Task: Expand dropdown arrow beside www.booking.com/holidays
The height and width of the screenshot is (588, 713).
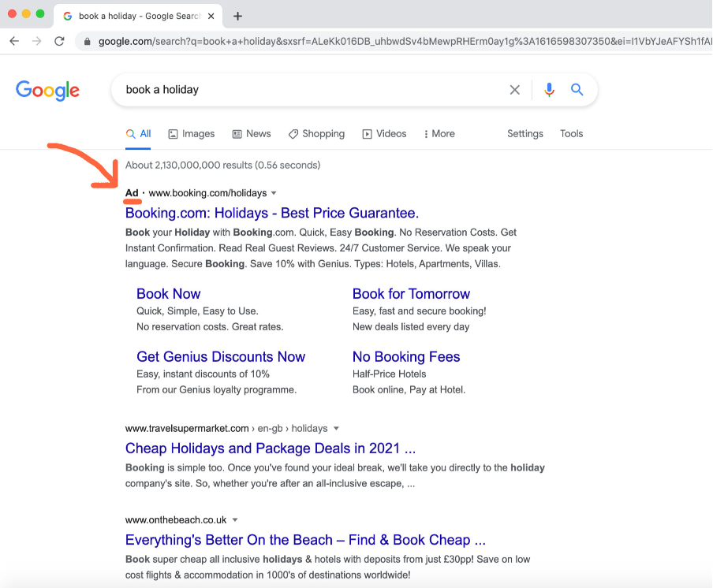Action: 274,193
